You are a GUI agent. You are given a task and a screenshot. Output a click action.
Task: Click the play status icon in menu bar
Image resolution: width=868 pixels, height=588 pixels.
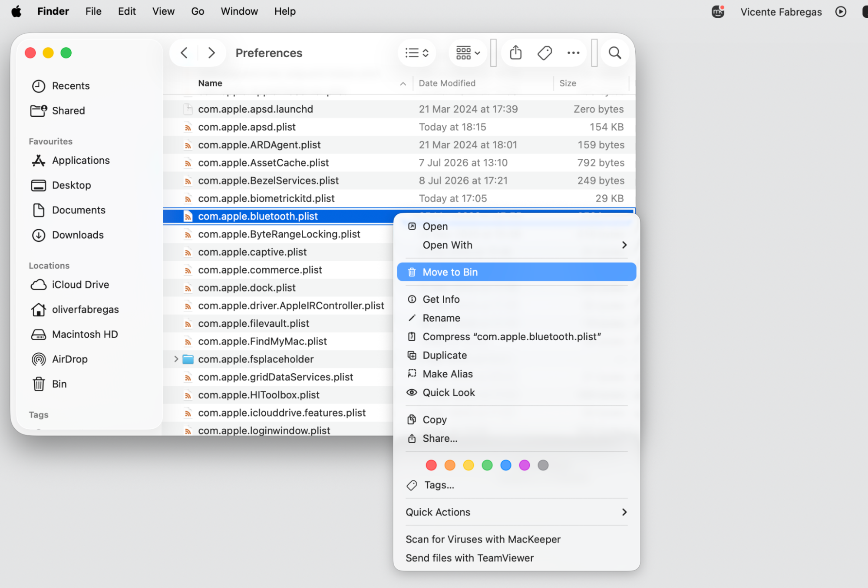coord(841,12)
